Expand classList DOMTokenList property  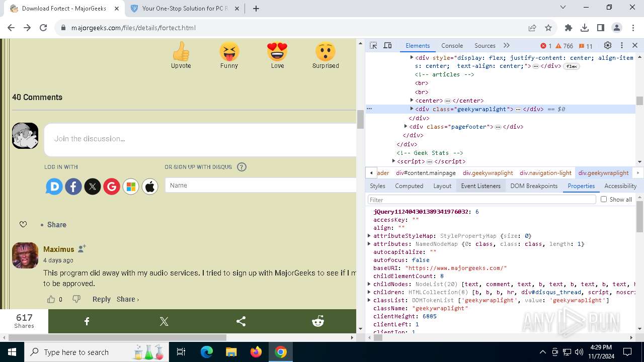pyautogui.click(x=369, y=300)
